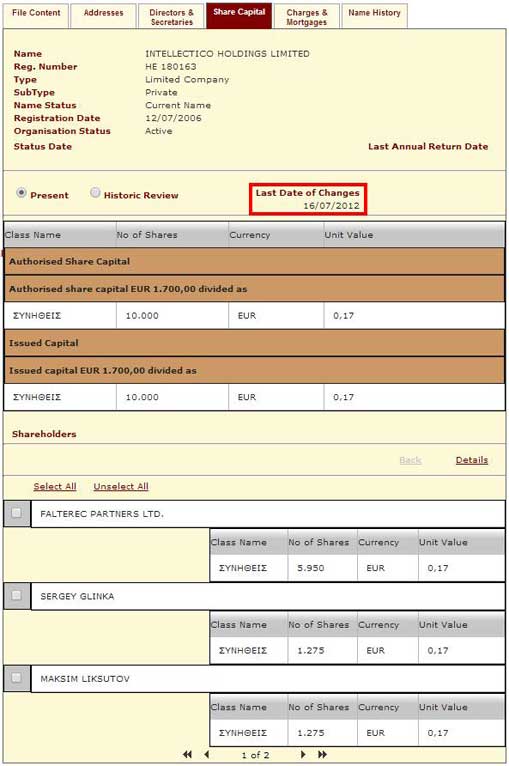Go to first page of shareholders
Viewport: 509px width, 766px height.
[x=188, y=755]
